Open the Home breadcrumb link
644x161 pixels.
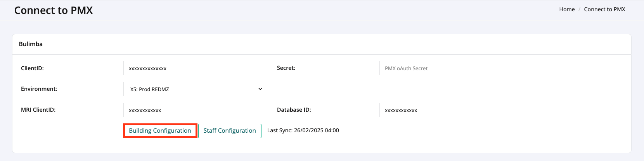click(x=567, y=9)
